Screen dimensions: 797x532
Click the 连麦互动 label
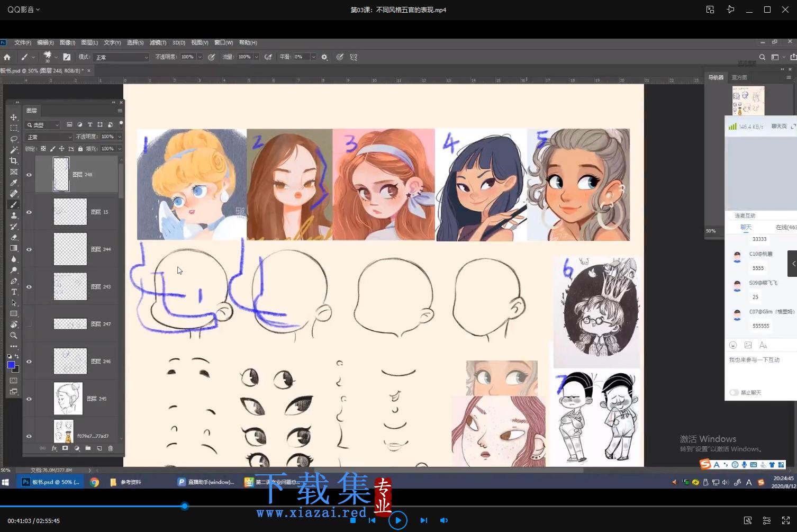pyautogui.click(x=745, y=216)
